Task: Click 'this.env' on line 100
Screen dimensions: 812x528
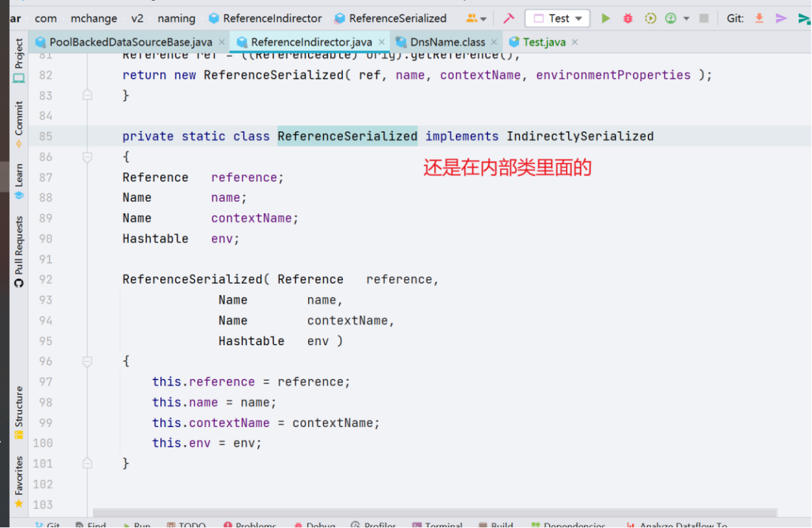Action: point(181,444)
